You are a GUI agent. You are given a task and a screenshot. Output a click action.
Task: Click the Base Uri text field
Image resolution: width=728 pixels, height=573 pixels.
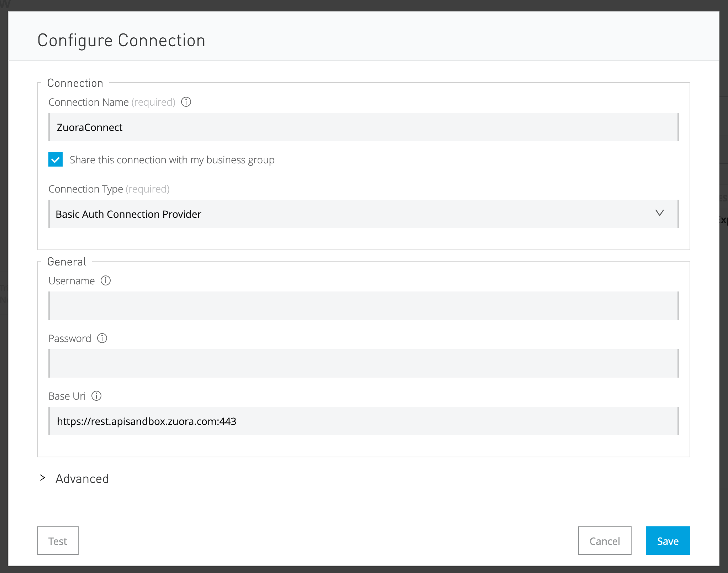[363, 421]
